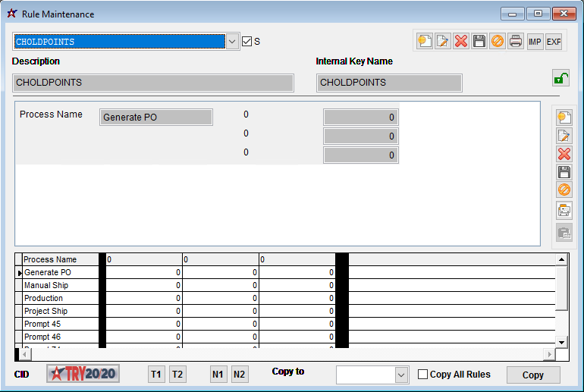Click the Generate PO process name field

coord(156,118)
